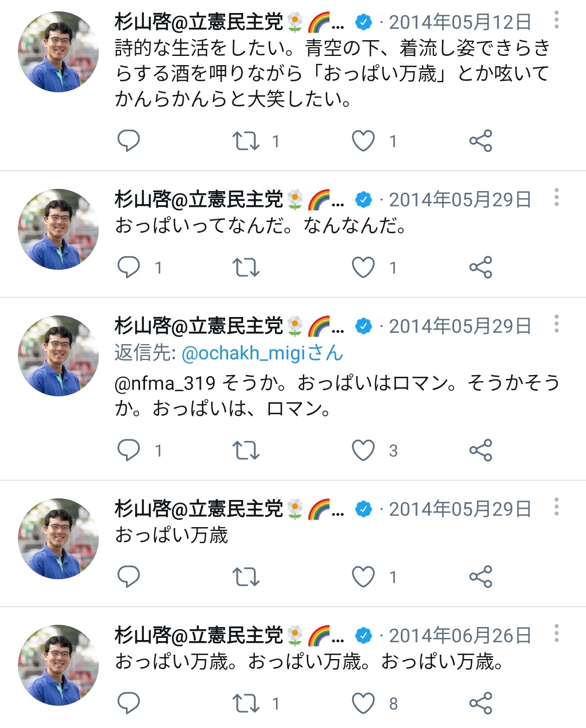Viewport: 586px width, 728px height.
Task: Retweet the May 12, 2014 tweet
Action: click(x=245, y=141)
